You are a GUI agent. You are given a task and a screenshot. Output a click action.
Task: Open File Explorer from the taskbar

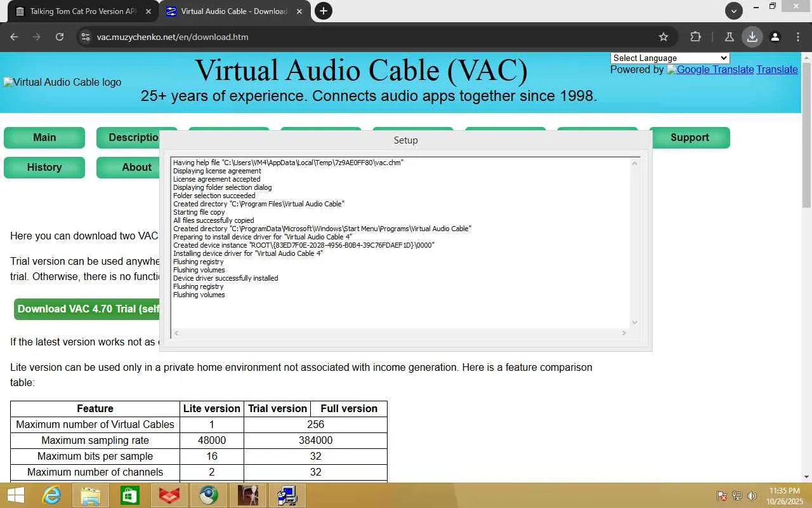tap(91, 495)
